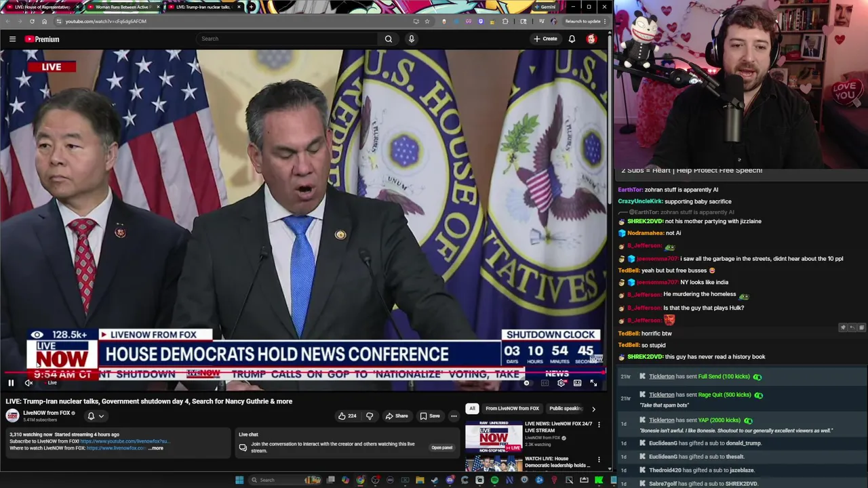Open a new browser tab

pyautogui.click(x=252, y=7)
